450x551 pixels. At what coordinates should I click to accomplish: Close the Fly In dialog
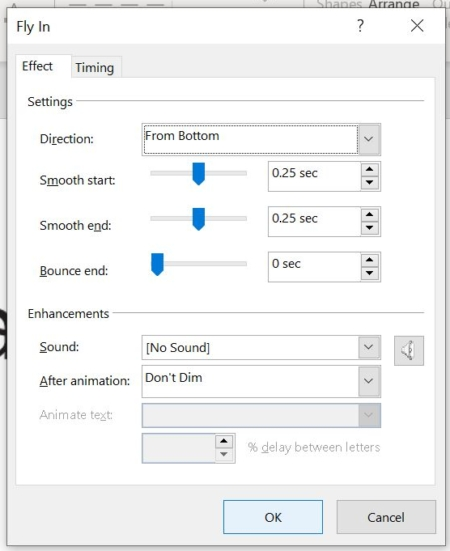pos(417,26)
